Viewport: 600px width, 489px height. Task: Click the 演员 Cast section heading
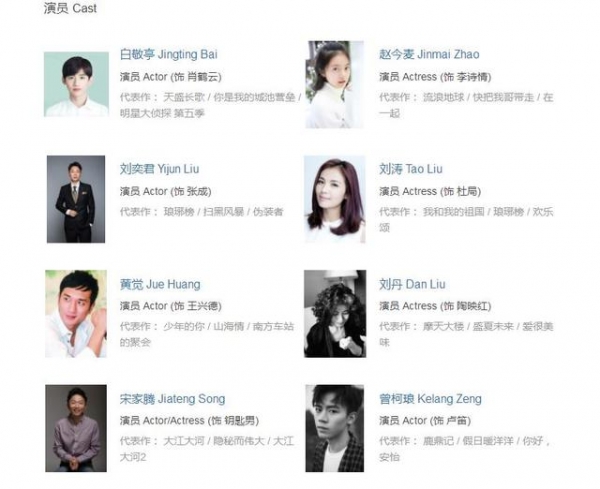(70, 8)
